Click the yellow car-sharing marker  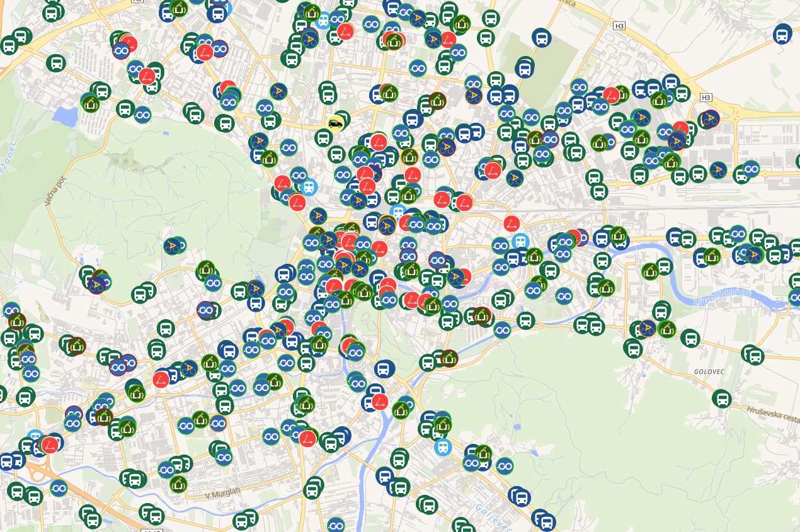point(336,123)
